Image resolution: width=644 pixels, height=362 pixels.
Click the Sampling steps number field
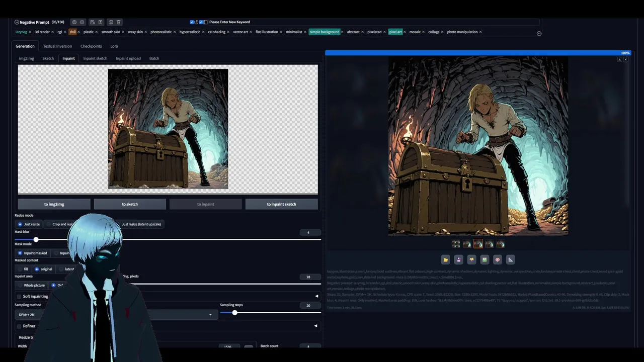(x=310, y=305)
